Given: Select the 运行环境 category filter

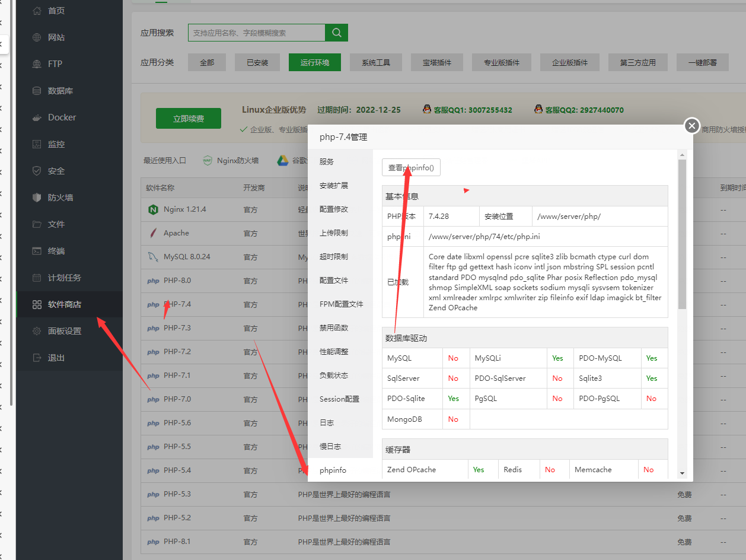Looking at the screenshot, I should click(x=315, y=62).
